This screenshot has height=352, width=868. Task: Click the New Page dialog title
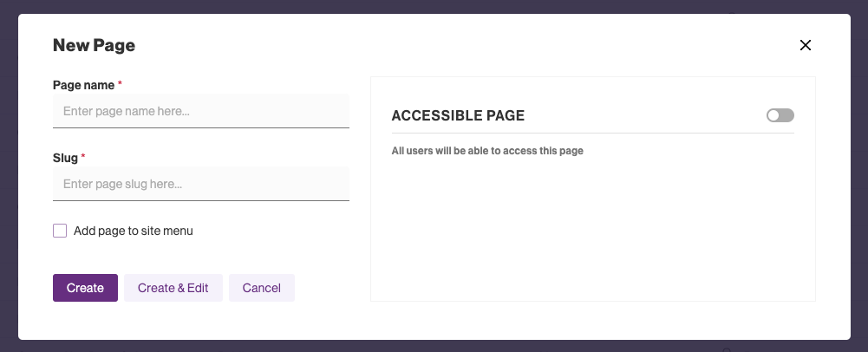tap(94, 45)
